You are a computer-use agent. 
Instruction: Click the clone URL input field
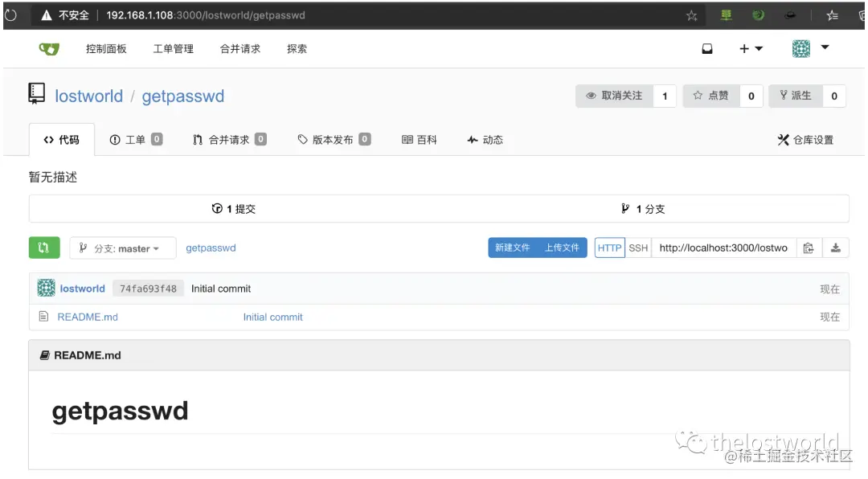click(x=724, y=248)
